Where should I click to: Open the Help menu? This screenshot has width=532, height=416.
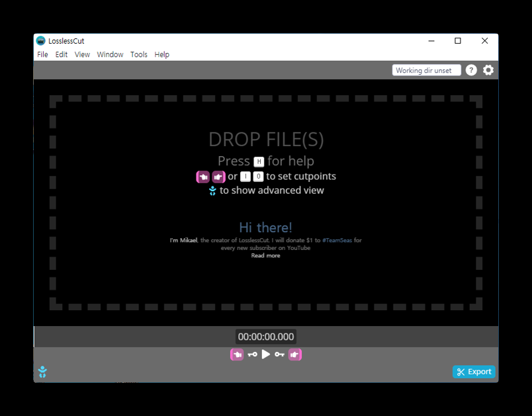click(x=162, y=55)
